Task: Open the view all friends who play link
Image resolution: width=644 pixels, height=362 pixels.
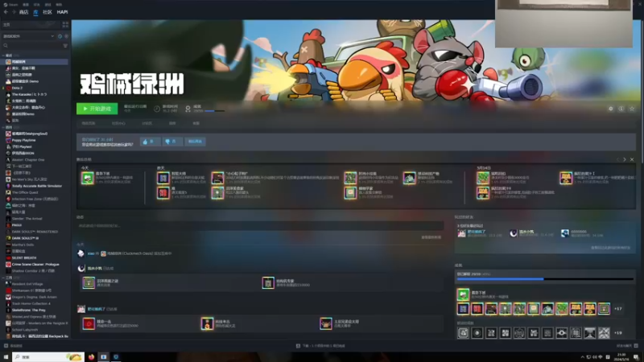Action: (610, 248)
